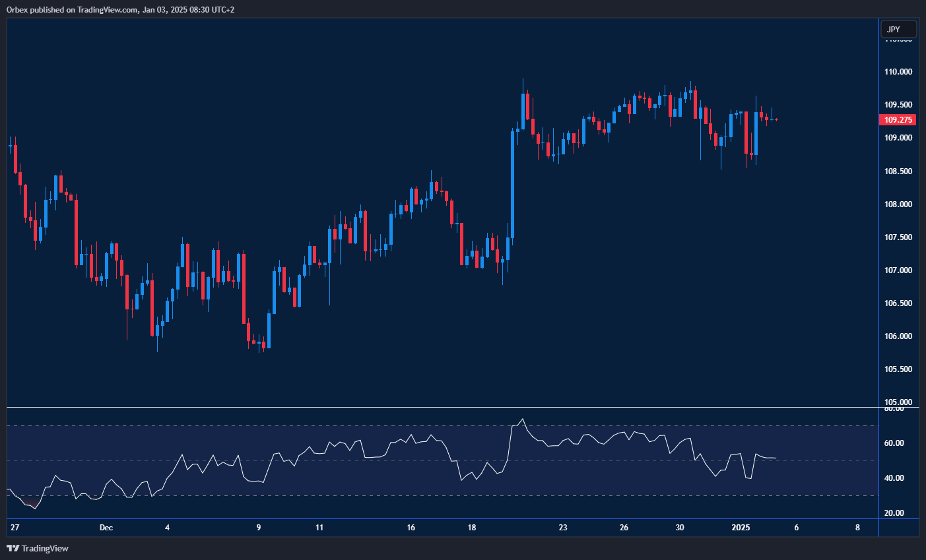Select the JPY currency badge
Viewport: 926px width, 560px height.
[x=898, y=29]
